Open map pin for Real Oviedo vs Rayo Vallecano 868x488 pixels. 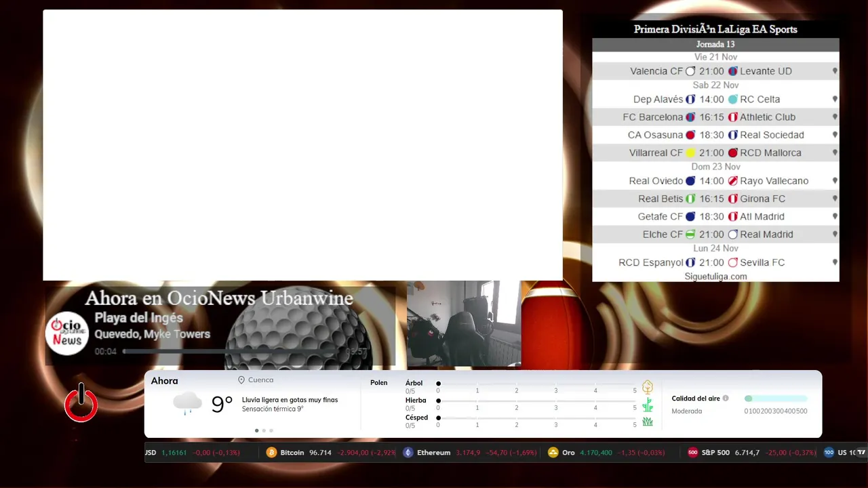pyautogui.click(x=835, y=181)
